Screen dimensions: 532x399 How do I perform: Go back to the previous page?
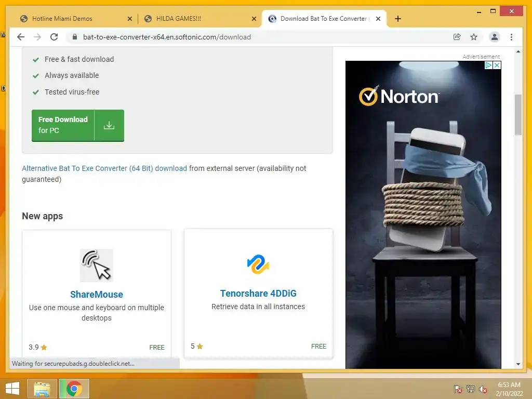click(x=21, y=37)
